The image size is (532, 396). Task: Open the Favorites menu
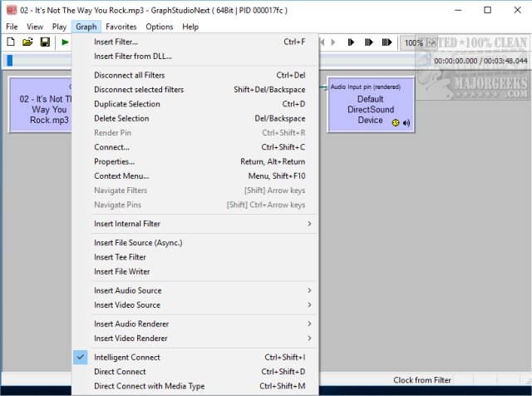pos(121,27)
